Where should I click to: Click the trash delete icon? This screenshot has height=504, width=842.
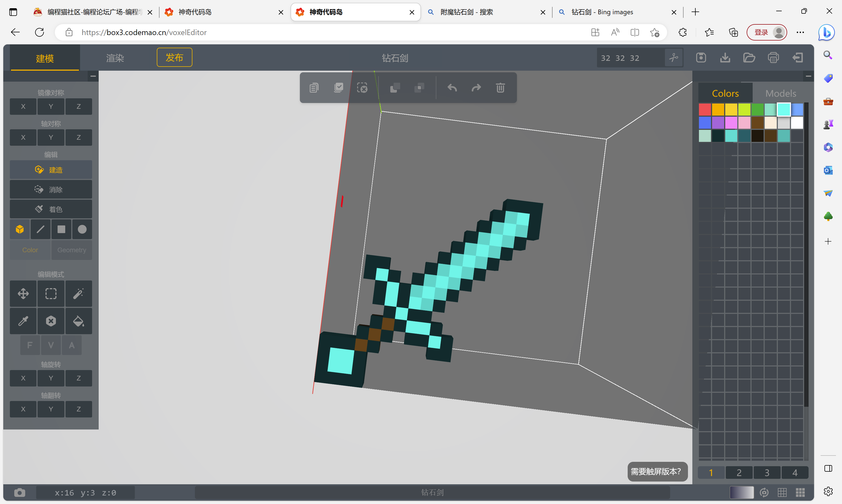pos(500,88)
